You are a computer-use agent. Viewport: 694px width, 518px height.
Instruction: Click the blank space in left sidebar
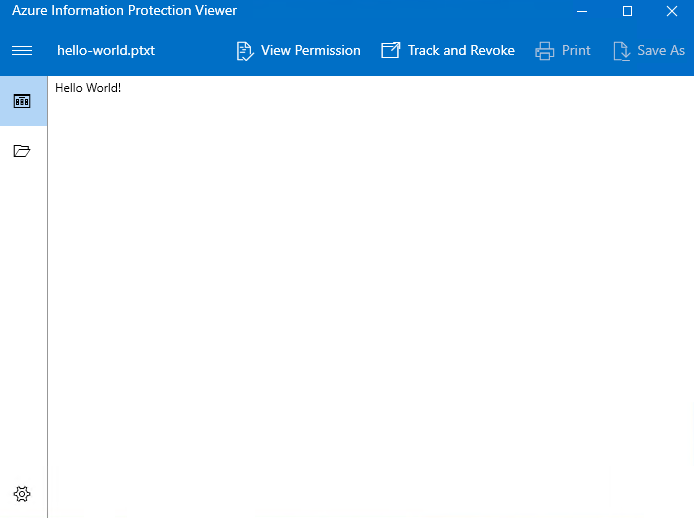pos(22,320)
